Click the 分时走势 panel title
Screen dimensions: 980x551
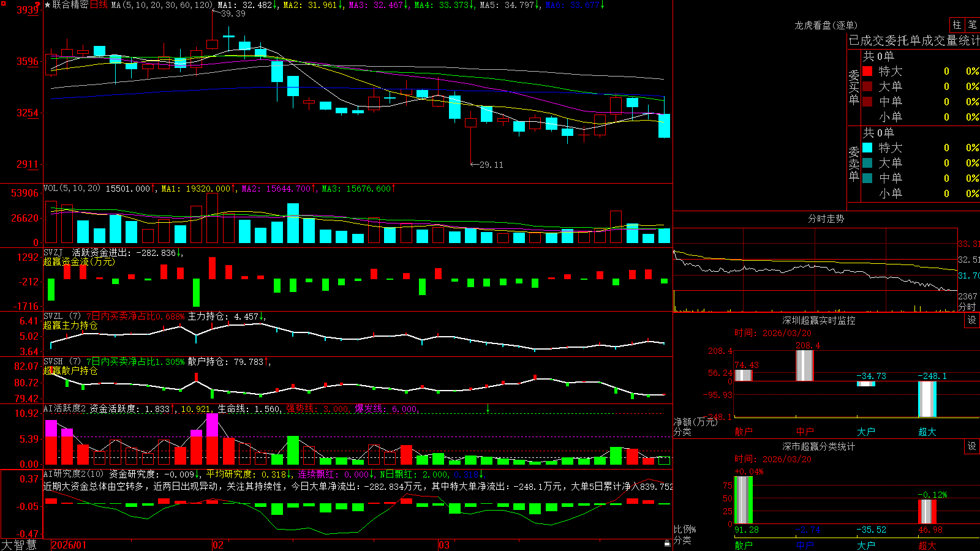click(x=826, y=219)
